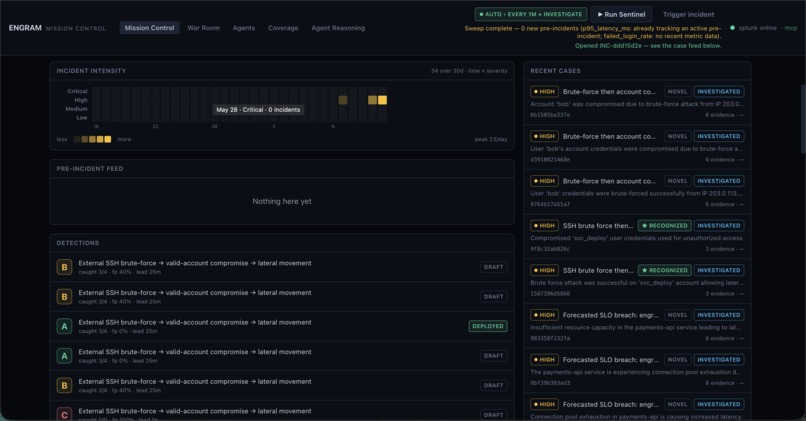Open the Coverage tab

click(x=283, y=28)
